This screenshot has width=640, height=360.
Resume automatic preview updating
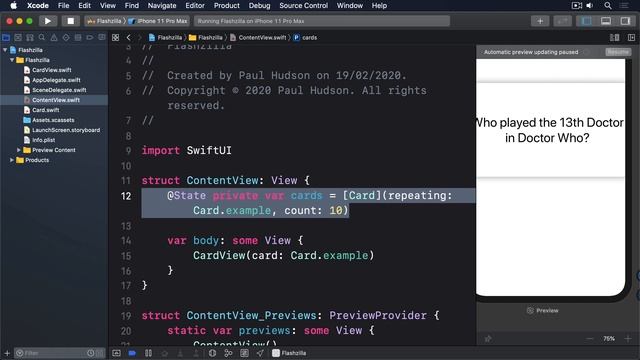618,52
